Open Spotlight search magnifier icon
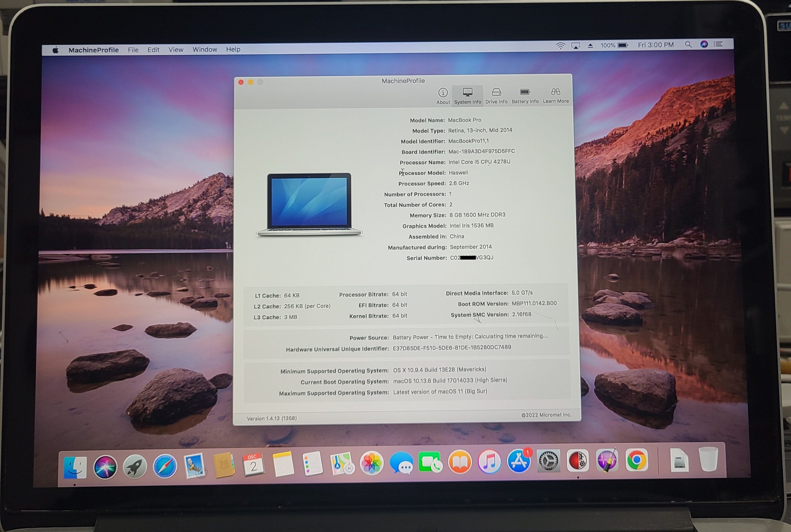Screen dimensions: 791x532 click(688, 44)
